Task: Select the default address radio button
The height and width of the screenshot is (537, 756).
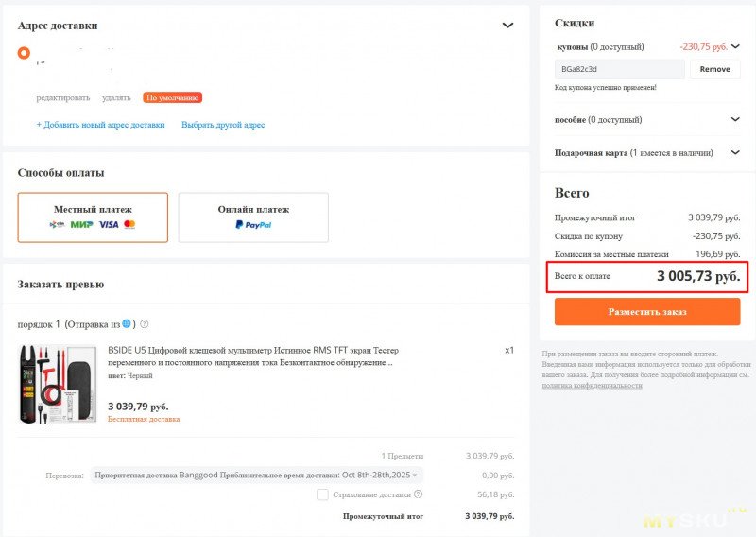Action: [24, 53]
